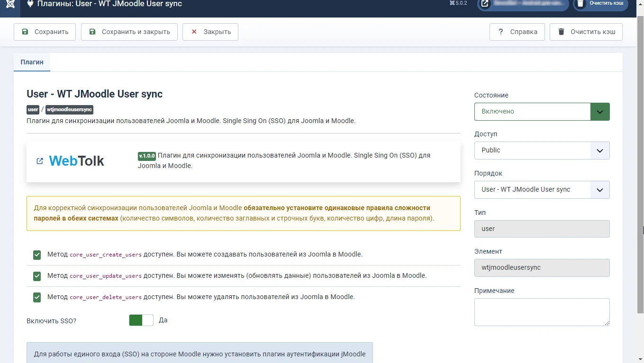The image size is (644, 363).
Task: Click the plug icon beside Плагины title
Action: 30,4
